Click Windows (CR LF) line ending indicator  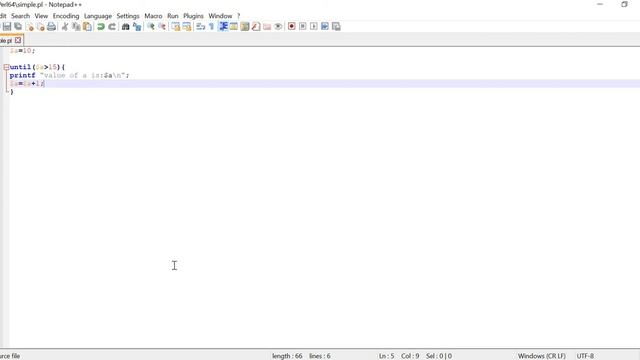tap(542, 356)
